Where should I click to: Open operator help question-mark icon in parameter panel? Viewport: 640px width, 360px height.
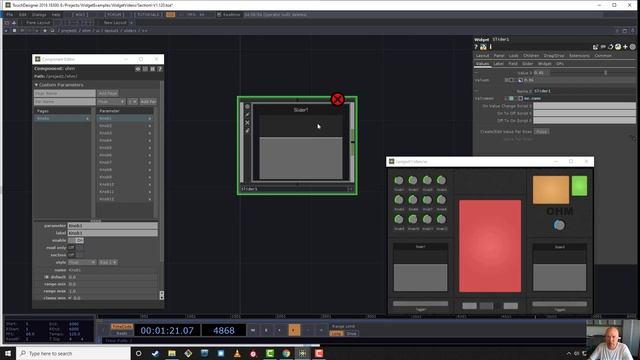476,47
